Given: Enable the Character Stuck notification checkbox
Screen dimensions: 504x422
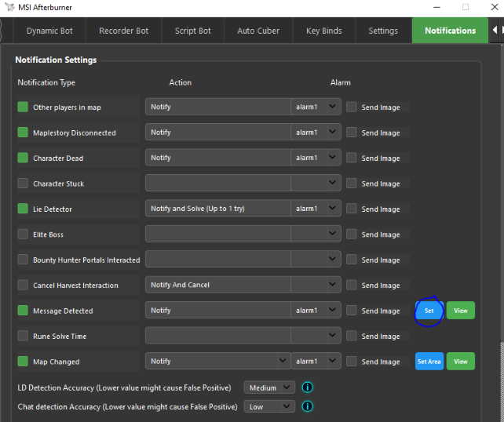Looking at the screenshot, I should pos(23,184).
